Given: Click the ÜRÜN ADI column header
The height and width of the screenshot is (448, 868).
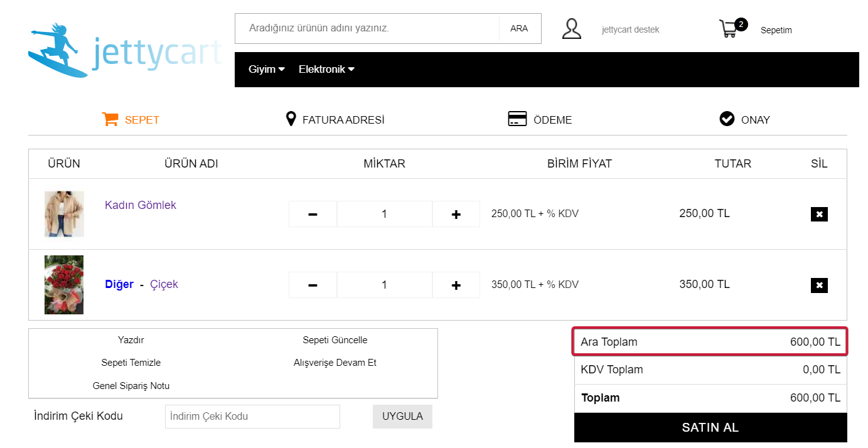Looking at the screenshot, I should (191, 164).
